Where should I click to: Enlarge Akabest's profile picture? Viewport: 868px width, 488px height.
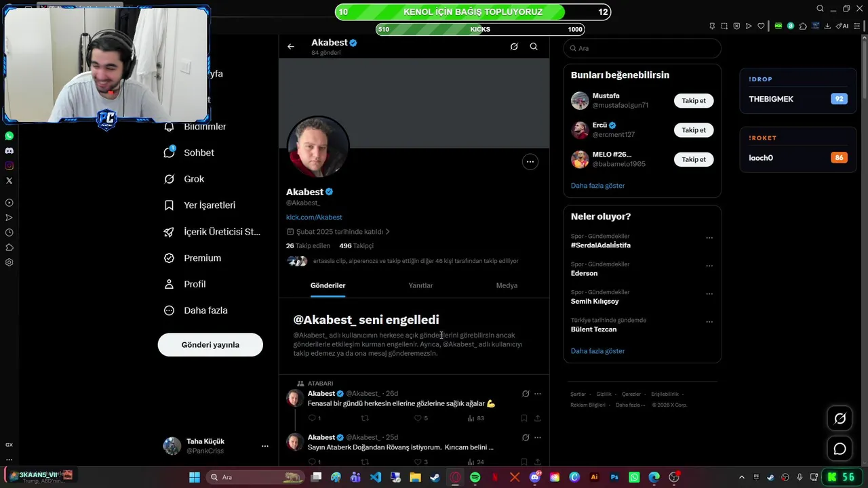click(318, 146)
